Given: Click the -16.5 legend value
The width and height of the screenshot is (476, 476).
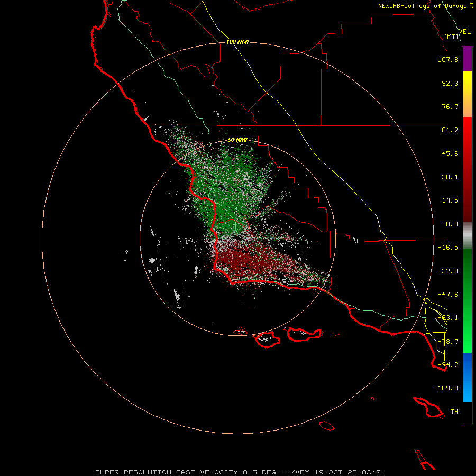Looking at the screenshot, I should coord(448,248).
